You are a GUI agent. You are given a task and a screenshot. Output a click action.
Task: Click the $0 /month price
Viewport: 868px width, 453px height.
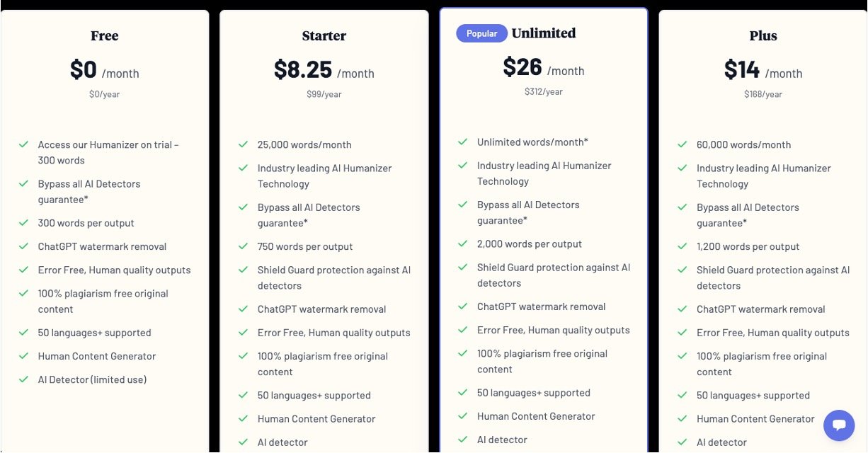[x=104, y=70]
